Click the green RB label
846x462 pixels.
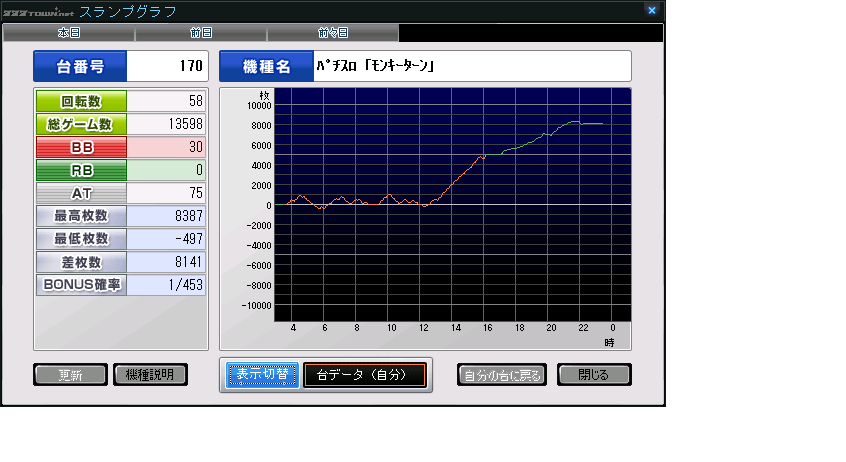(x=81, y=170)
